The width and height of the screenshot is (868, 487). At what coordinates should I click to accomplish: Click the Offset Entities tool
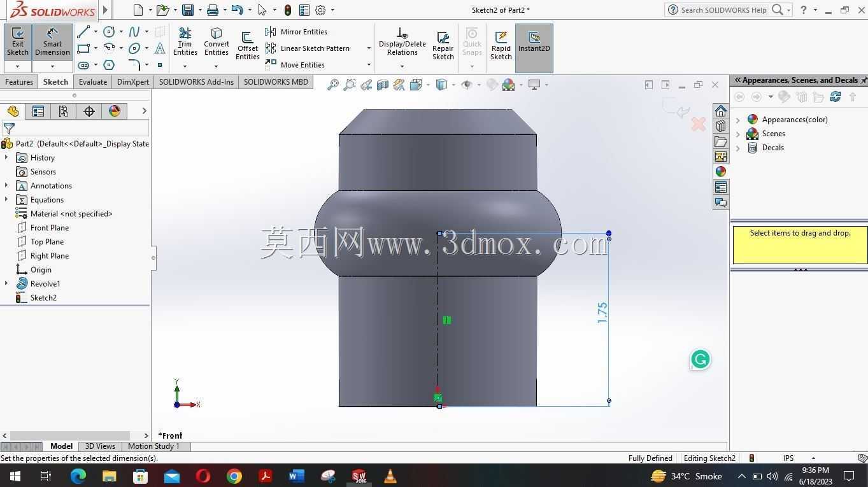[x=247, y=46]
